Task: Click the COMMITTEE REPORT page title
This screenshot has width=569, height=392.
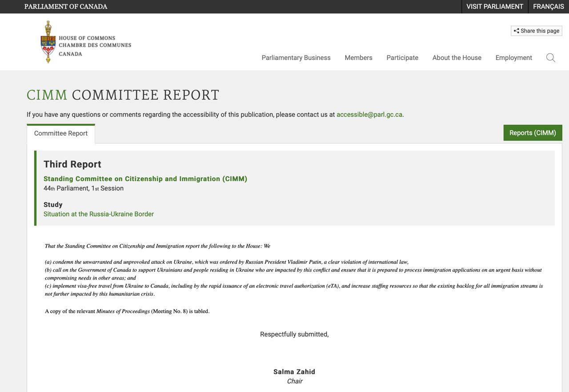Action: tap(146, 95)
